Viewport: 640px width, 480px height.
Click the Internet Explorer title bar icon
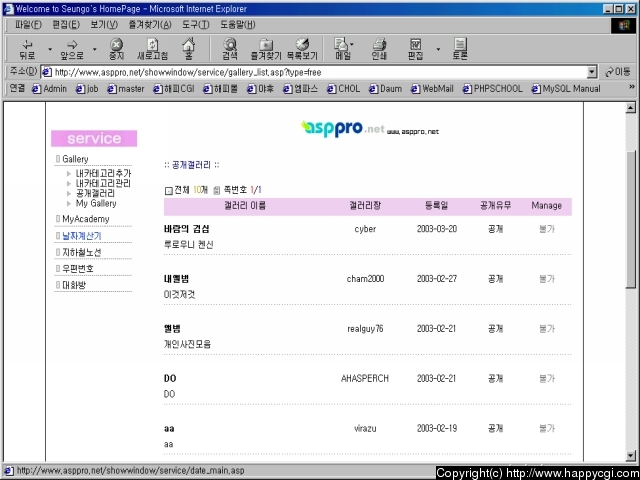(x=8, y=9)
